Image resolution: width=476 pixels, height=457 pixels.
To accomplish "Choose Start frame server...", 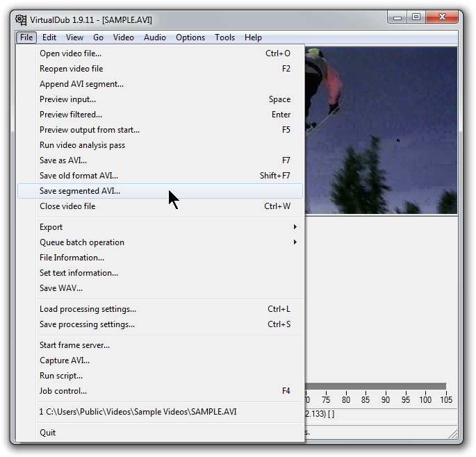I will pos(160,345).
